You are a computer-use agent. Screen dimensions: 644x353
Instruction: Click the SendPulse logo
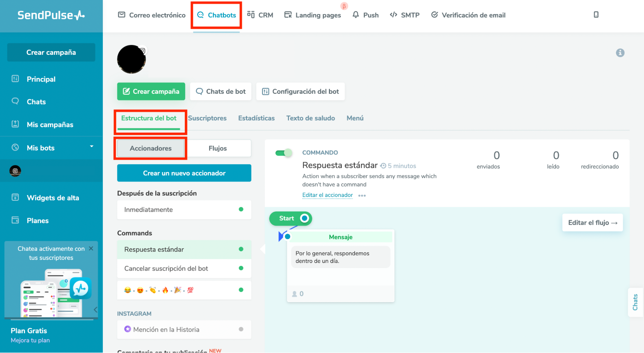[x=51, y=15]
